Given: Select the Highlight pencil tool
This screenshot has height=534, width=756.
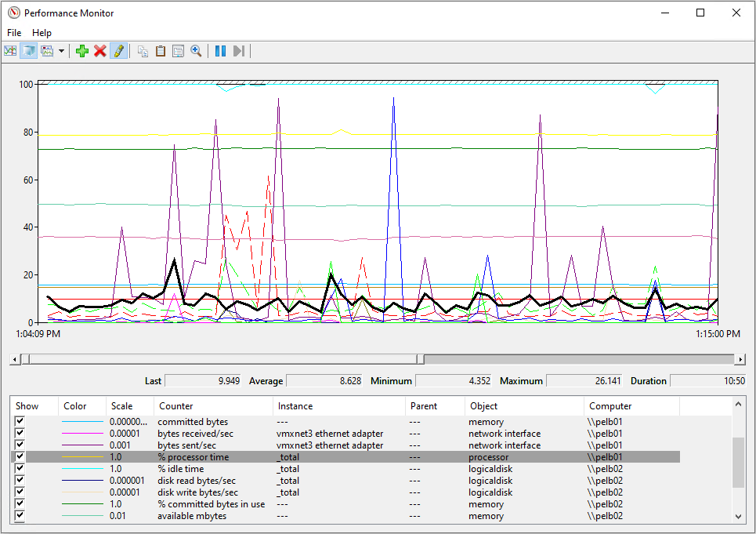Looking at the screenshot, I should pos(118,50).
